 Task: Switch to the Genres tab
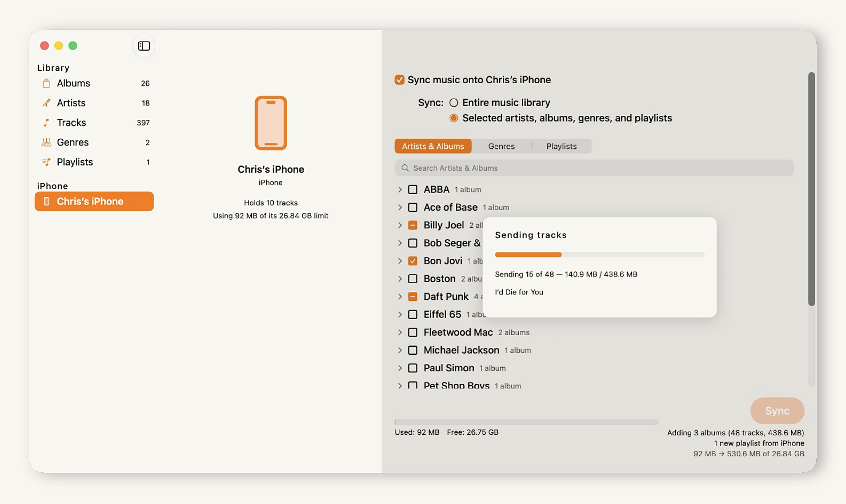click(x=502, y=146)
